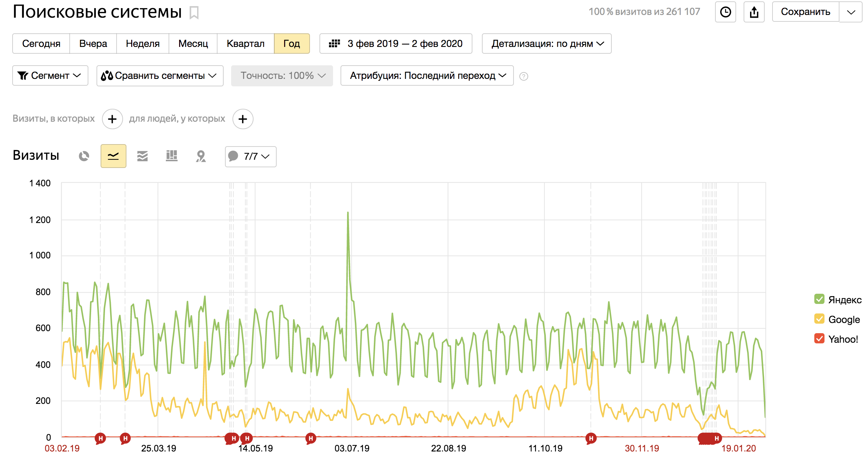The width and height of the screenshot is (868, 461).
Task: Switch period to Месяц
Action: point(193,44)
